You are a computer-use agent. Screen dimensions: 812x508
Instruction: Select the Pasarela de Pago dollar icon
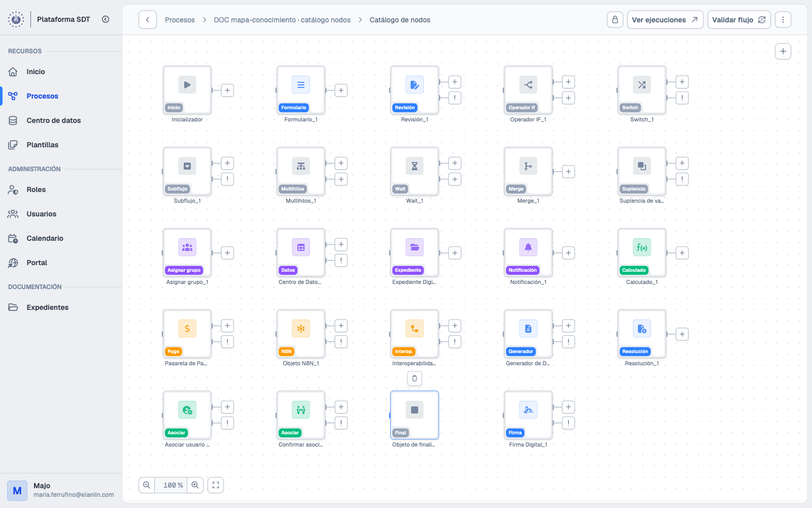pyautogui.click(x=187, y=329)
